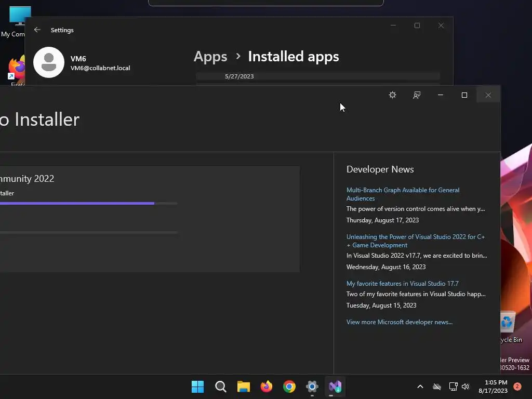The height and width of the screenshot is (399, 532).
Task: Open 'My favorite features in Visual Studio 17.7'
Action: (x=403, y=283)
